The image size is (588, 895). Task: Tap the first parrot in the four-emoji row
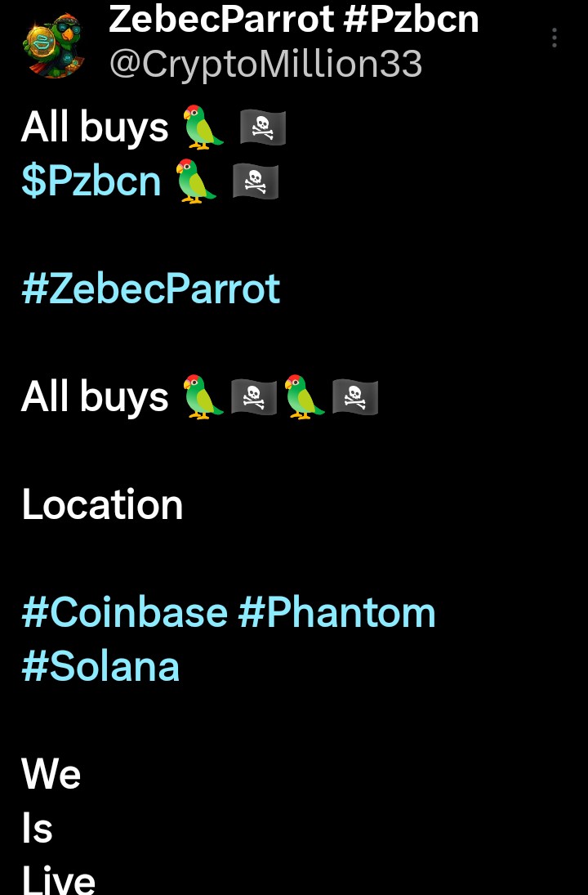(x=203, y=397)
